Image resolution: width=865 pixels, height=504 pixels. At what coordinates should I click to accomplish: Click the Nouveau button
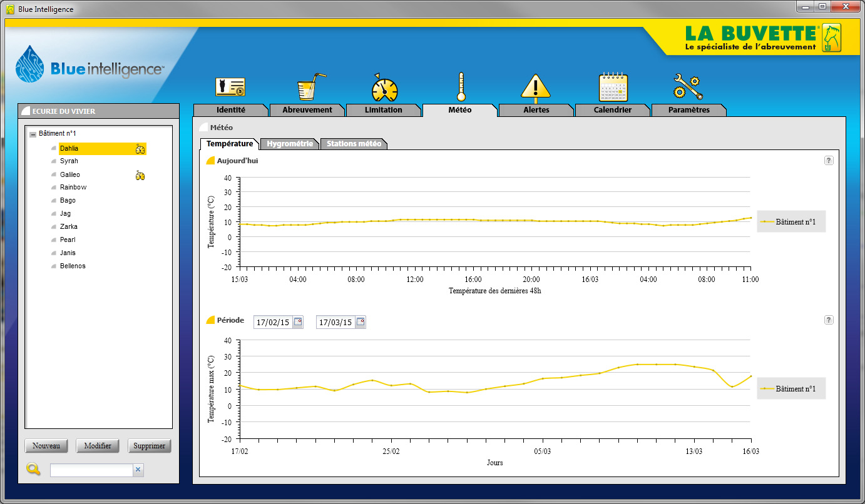tap(46, 446)
